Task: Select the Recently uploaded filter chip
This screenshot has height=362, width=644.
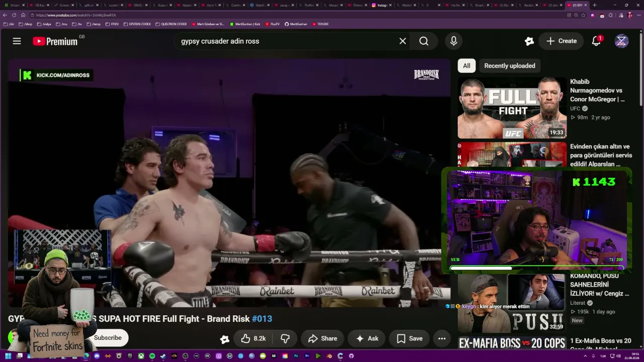Action: 510,66
